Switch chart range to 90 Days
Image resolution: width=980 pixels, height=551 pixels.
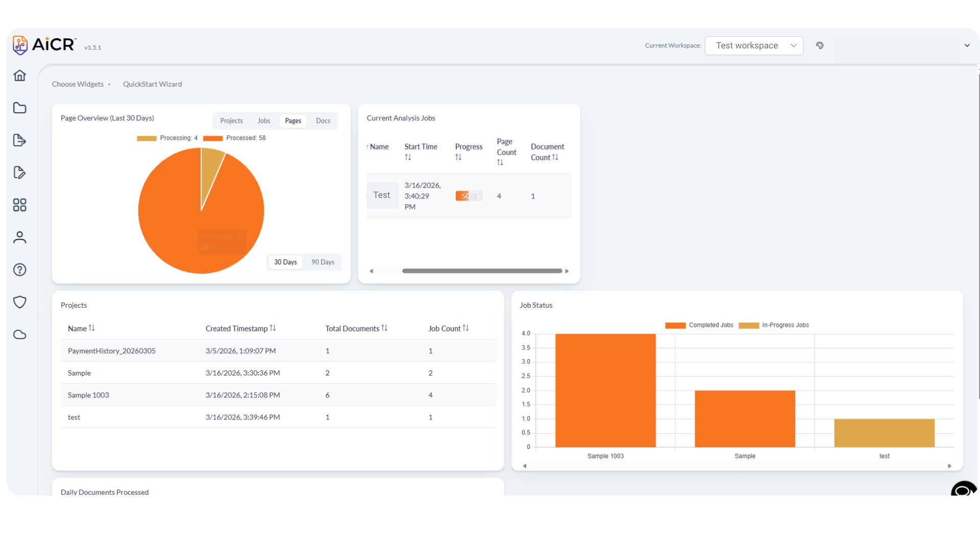(x=323, y=262)
